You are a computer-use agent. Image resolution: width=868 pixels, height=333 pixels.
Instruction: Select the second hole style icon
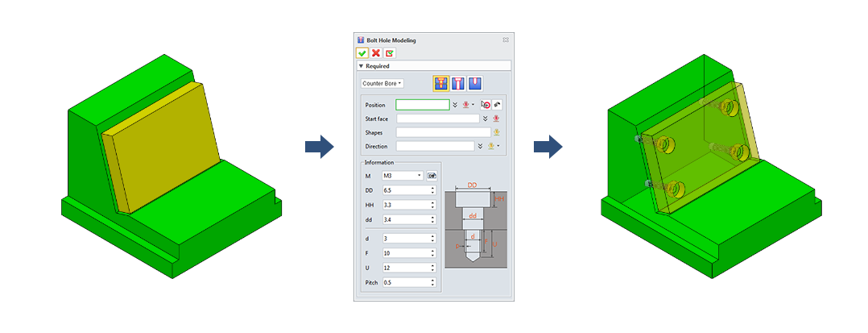click(x=458, y=83)
